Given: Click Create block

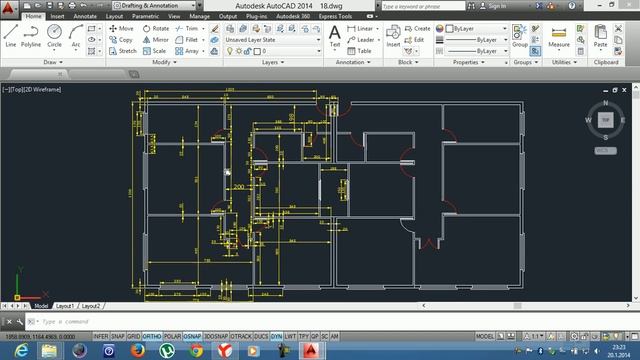Looking at the screenshot, I should (417, 29).
